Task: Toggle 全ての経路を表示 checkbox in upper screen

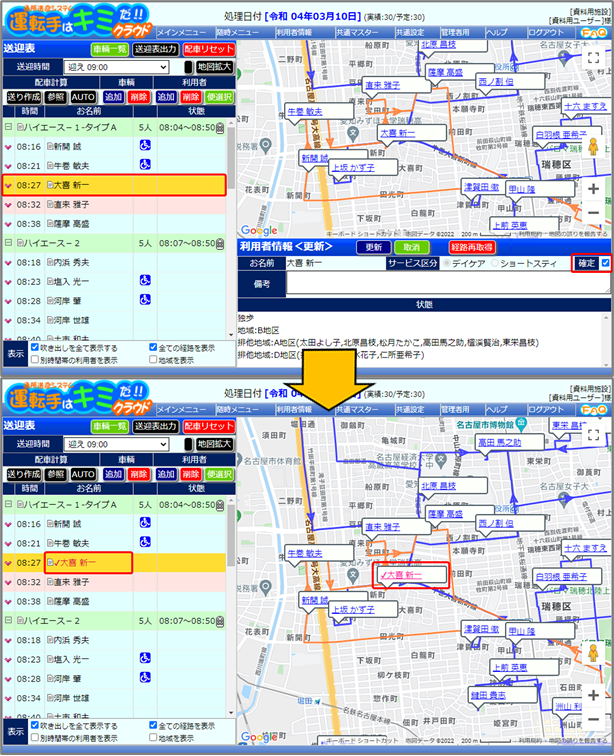Action: pos(153,347)
